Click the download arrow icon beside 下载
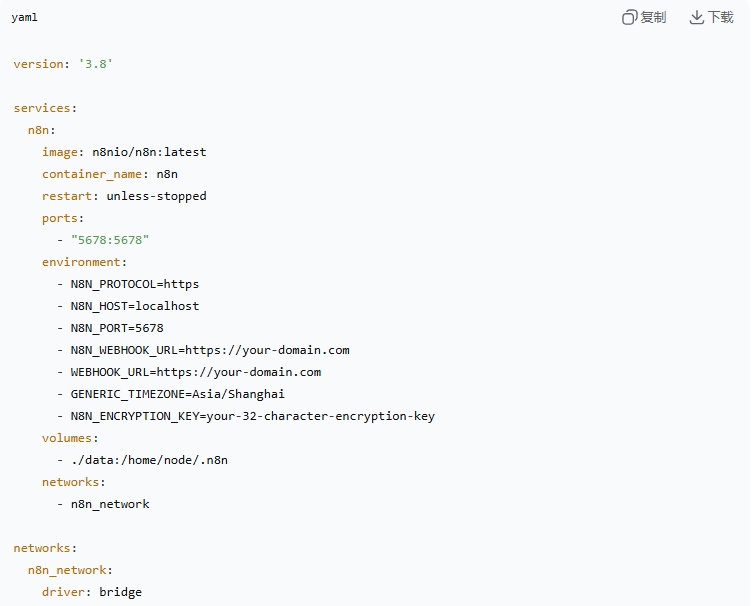This screenshot has height=606, width=752. tap(696, 18)
